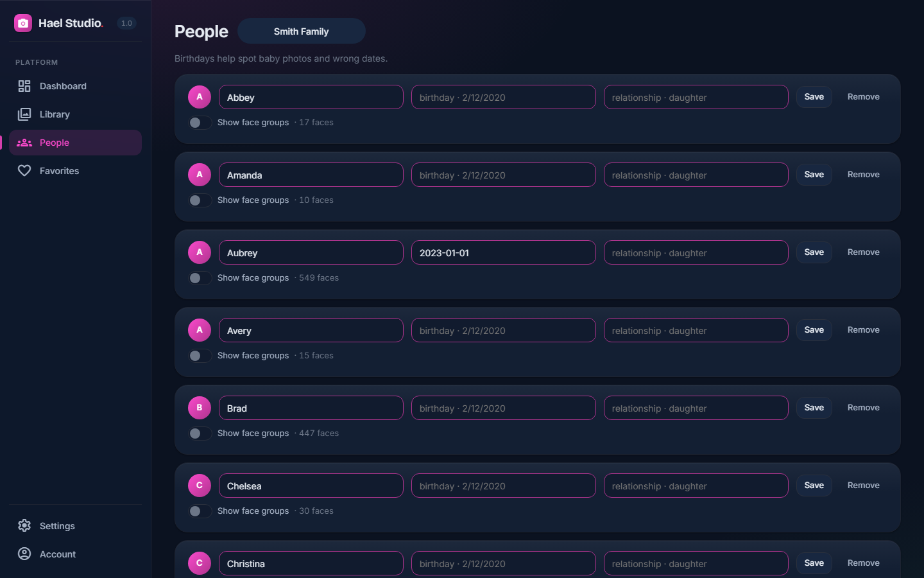Open the Smith Family selector
Image resolution: width=924 pixels, height=578 pixels.
302,31
